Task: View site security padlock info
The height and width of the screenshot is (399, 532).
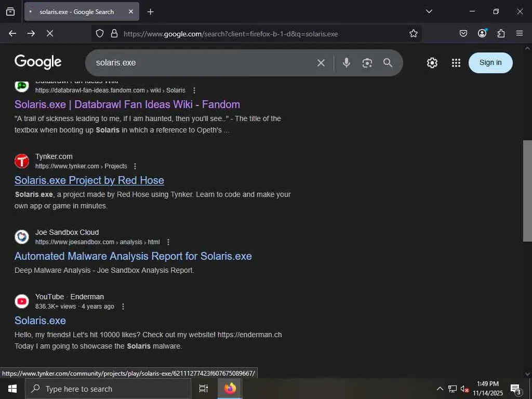Action: [x=114, y=34]
